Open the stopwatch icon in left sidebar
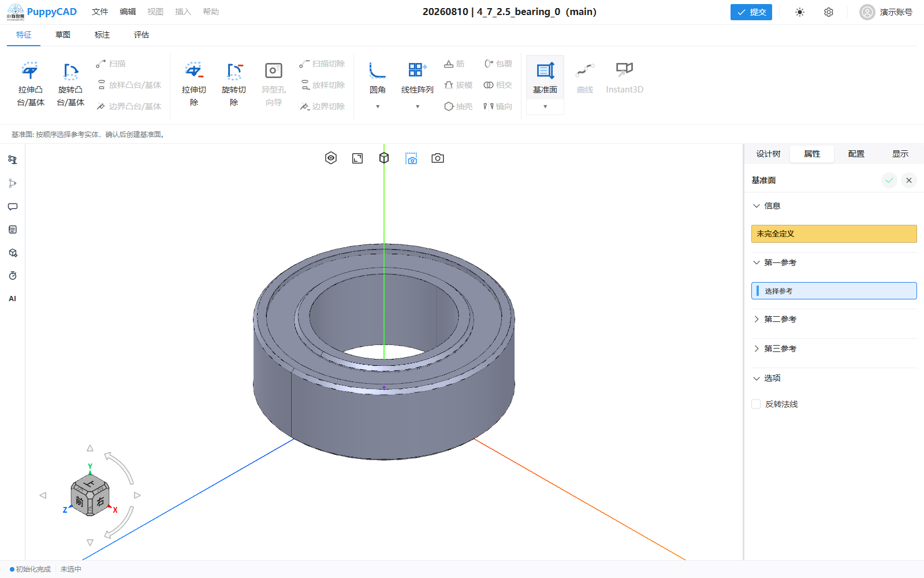The image size is (924, 578). point(13,276)
